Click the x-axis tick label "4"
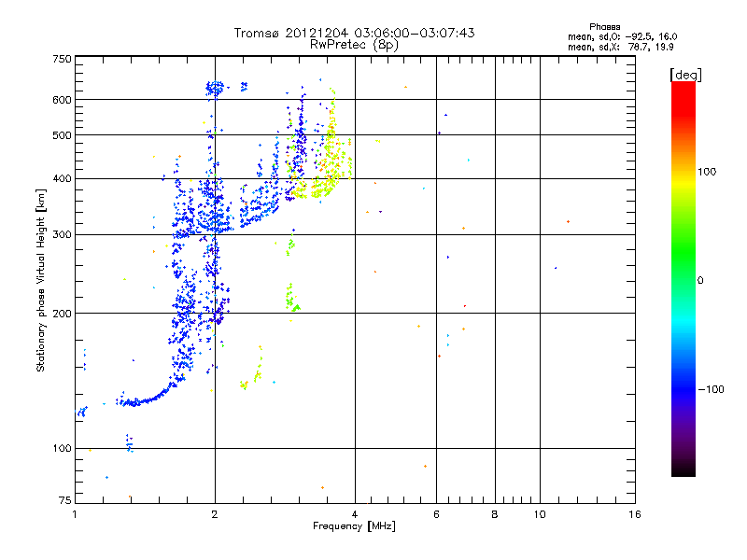 click(355, 514)
